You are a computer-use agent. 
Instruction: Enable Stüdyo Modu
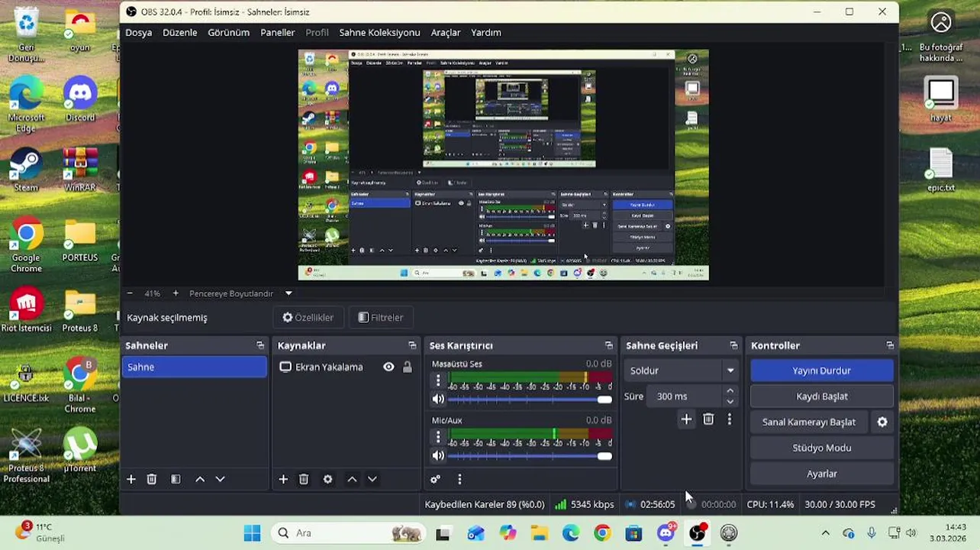coord(822,448)
